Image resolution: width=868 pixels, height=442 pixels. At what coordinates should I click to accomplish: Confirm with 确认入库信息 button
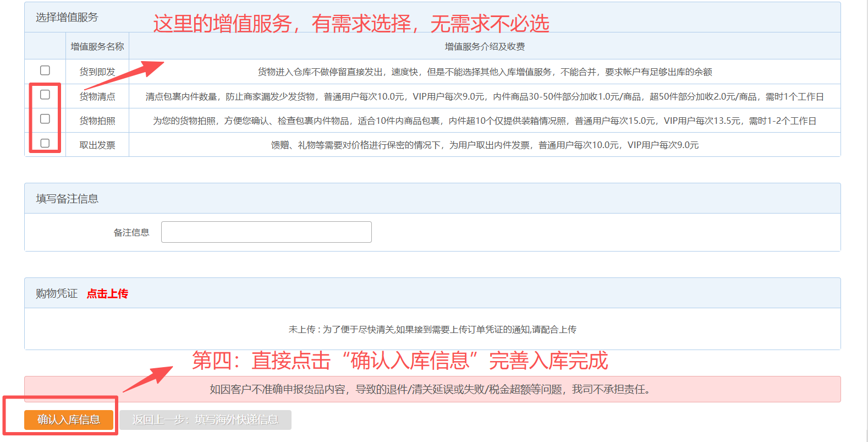pyautogui.click(x=69, y=419)
